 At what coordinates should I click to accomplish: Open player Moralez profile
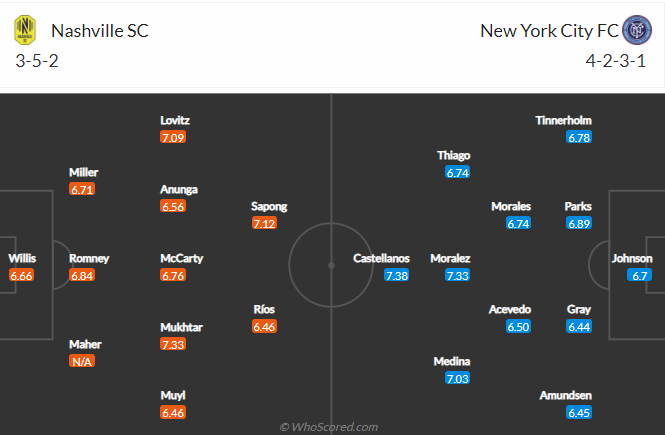pyautogui.click(x=450, y=258)
